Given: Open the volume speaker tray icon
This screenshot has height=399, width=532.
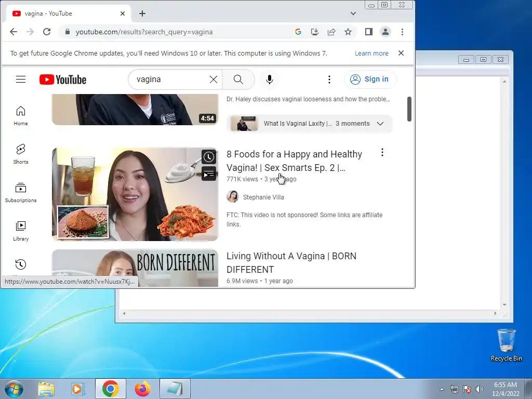Looking at the screenshot, I should [x=480, y=389].
